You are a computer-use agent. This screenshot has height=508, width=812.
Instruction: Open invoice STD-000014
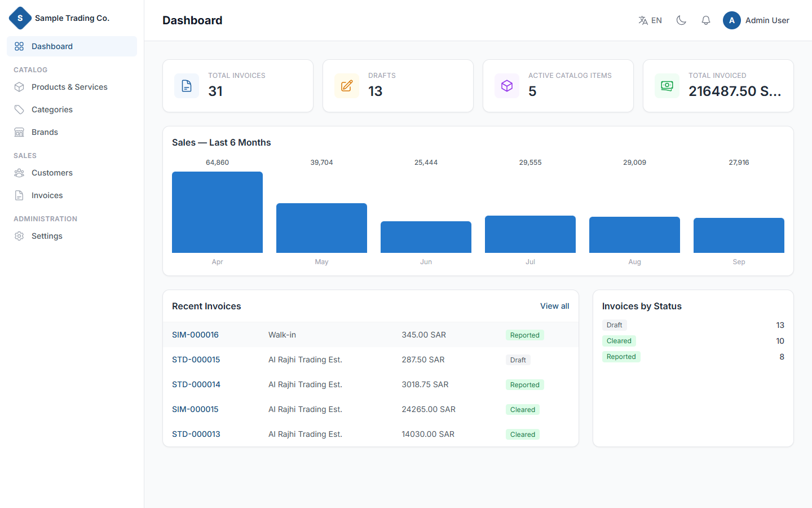click(x=196, y=384)
